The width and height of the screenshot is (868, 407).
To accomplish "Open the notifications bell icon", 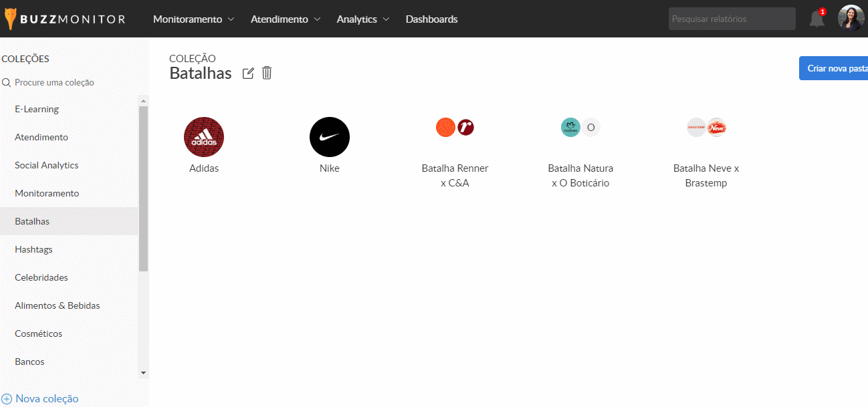I will point(817,19).
